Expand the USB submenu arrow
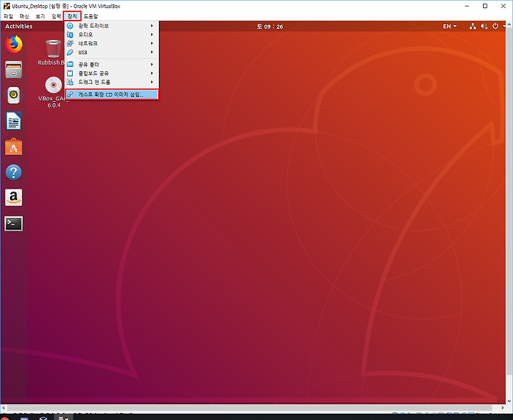 [152, 52]
